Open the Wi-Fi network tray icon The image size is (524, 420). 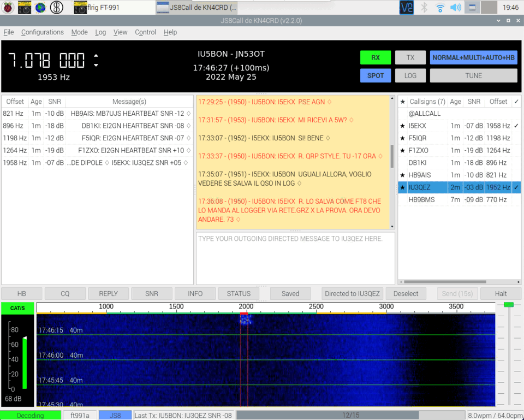click(440, 8)
